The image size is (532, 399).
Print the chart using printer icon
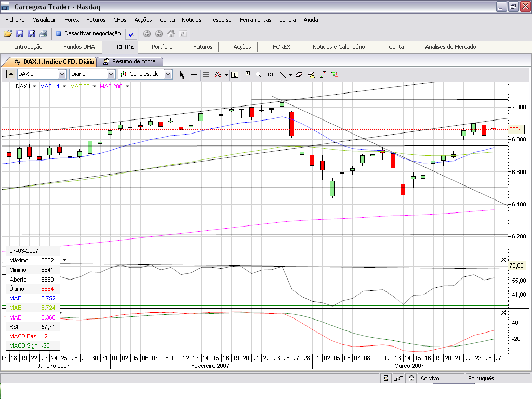click(x=44, y=34)
